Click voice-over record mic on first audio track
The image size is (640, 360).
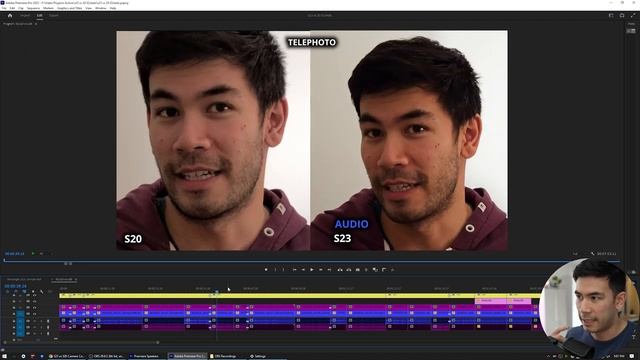point(48,320)
